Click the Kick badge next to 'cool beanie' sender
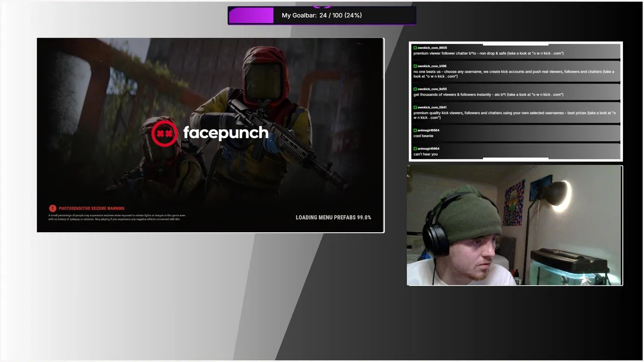 (x=415, y=130)
